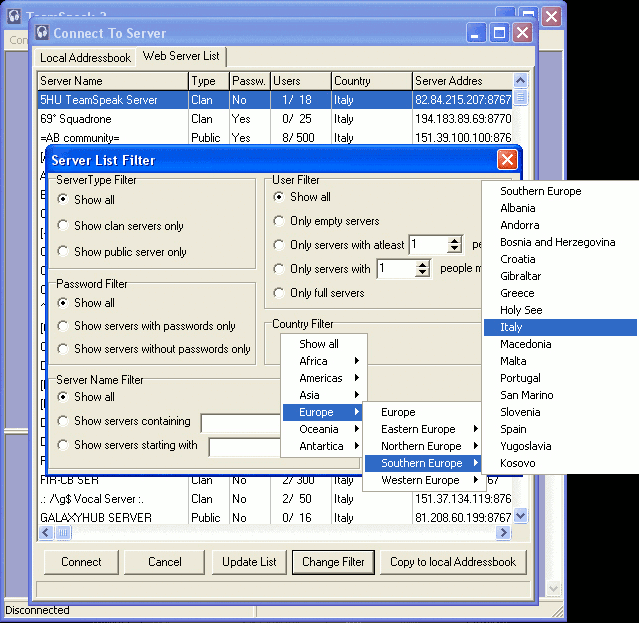Viewport: 639px width, 623px height.
Task: Select Show servers containing option
Action: pyautogui.click(x=124, y=421)
